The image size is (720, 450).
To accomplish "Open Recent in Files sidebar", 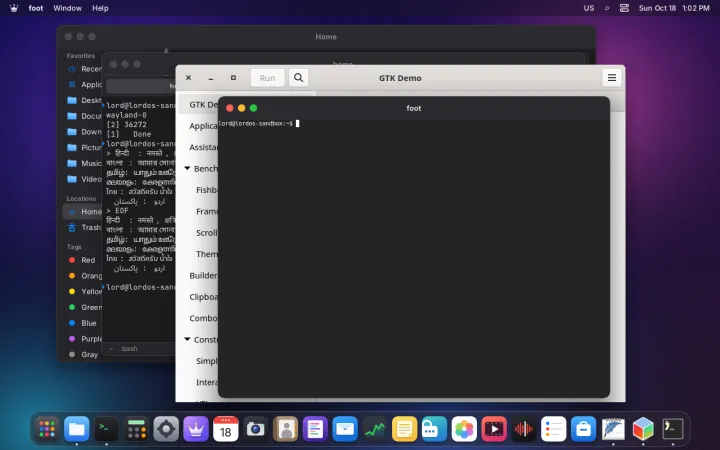I will click(84, 69).
